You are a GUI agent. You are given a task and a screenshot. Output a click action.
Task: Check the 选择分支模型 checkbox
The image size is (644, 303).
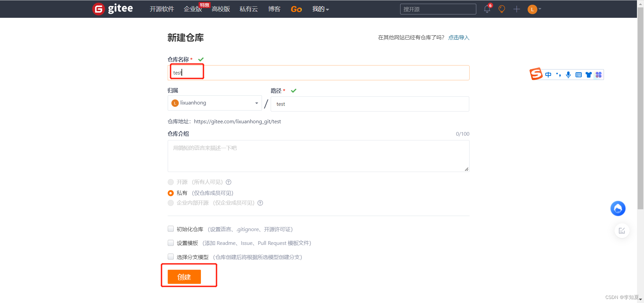tap(171, 257)
